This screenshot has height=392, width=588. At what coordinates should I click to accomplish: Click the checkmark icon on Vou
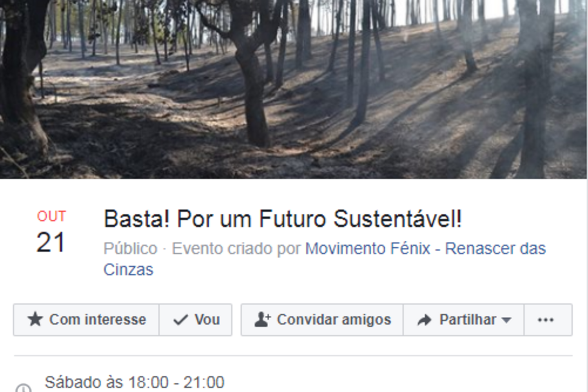coord(180,320)
